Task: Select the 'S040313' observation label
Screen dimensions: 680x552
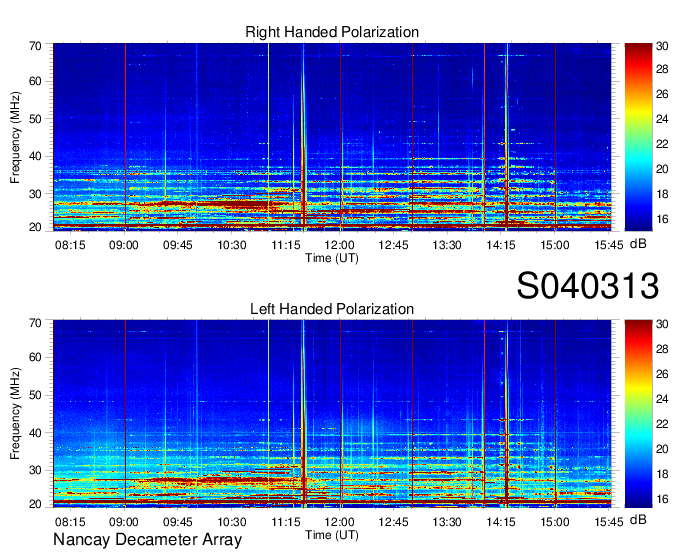Action: [x=588, y=286]
